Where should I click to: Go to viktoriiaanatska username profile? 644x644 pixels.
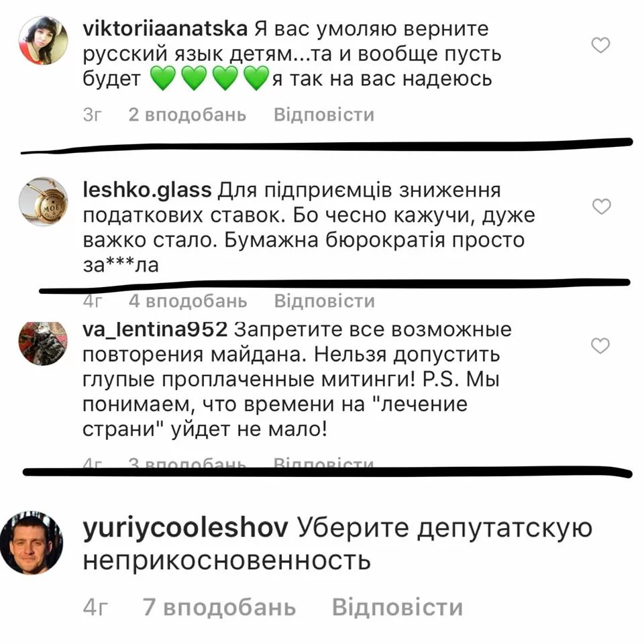[165, 29]
